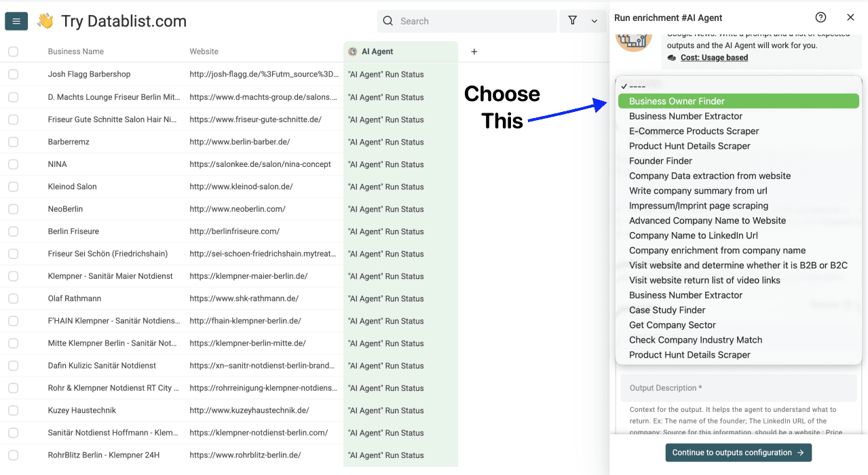Select the "Founder Finder" option
The image size is (868, 475).
(x=660, y=161)
